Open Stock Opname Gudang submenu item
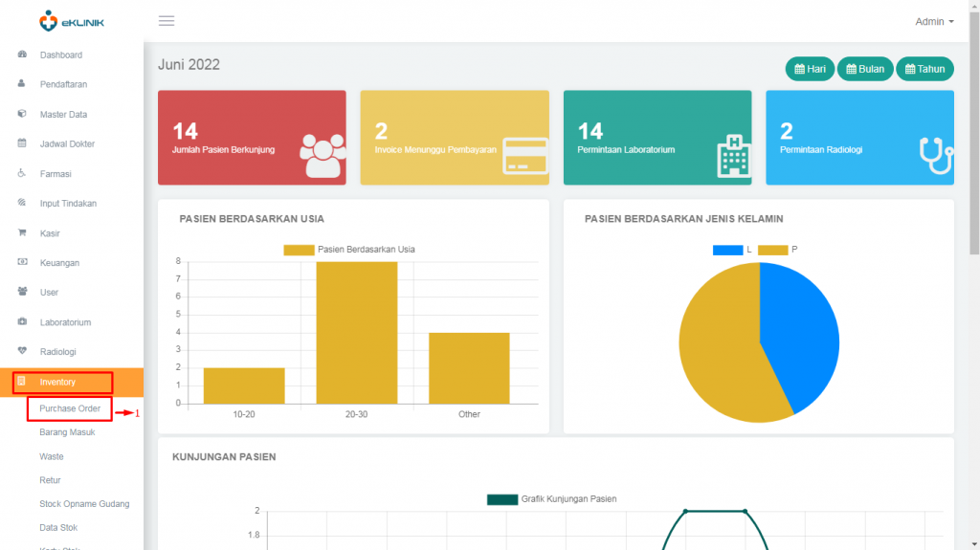Image resolution: width=980 pixels, height=550 pixels. tap(84, 504)
